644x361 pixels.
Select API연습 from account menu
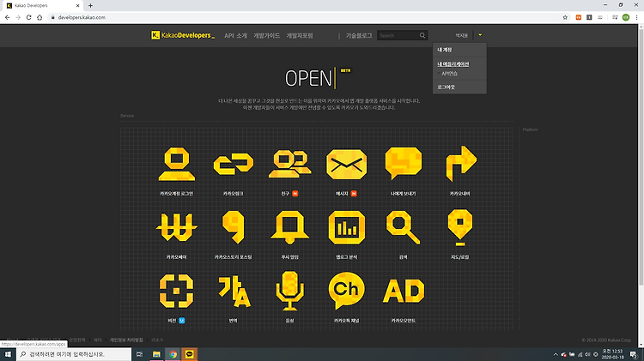449,74
